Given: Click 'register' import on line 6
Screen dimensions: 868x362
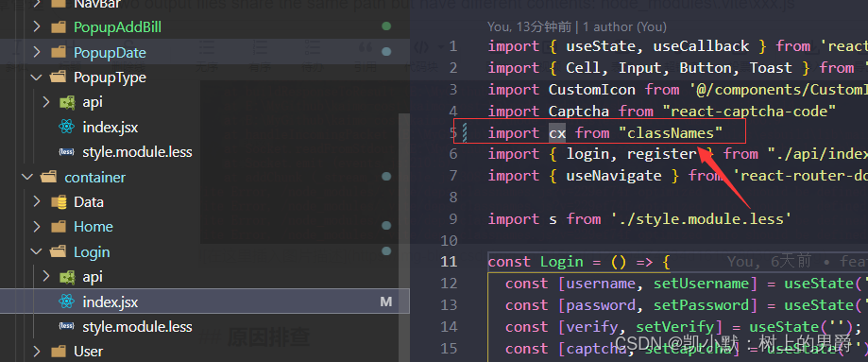Looking at the screenshot, I should [661, 154].
